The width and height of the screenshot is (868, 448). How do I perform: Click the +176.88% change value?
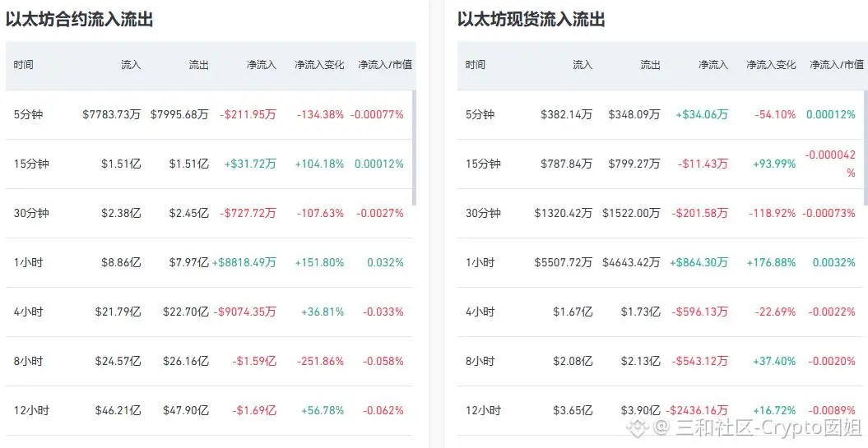(771, 262)
